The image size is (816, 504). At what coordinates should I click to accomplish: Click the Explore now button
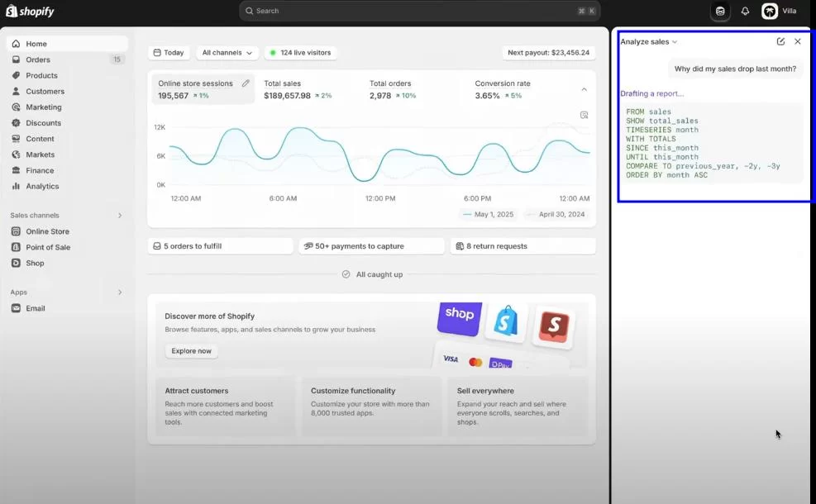[x=192, y=351]
